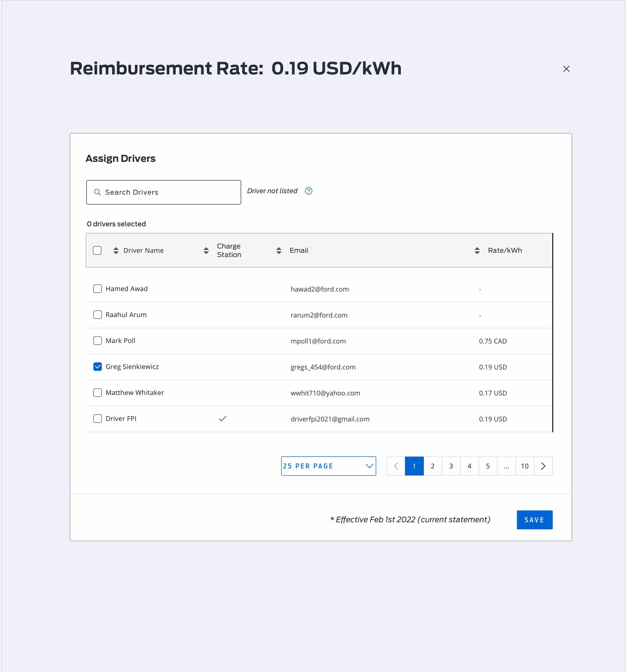This screenshot has width=628, height=672.
Task: Click Driver not listed text
Action: coord(272,191)
